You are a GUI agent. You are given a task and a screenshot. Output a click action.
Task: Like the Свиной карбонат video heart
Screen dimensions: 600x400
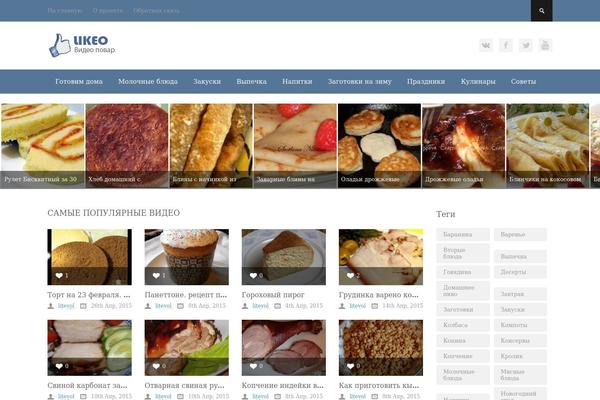coord(59,366)
